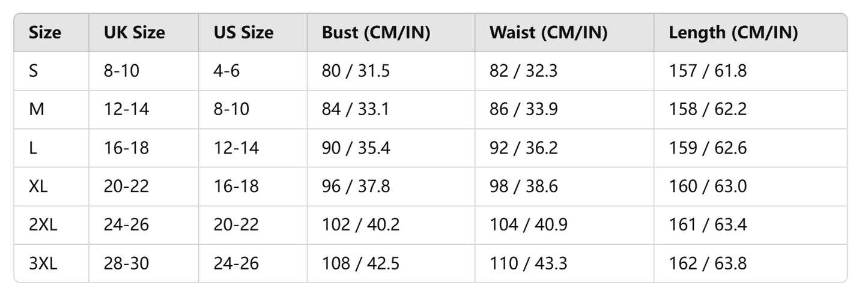
Task: Click the US Size column header
Action: (243, 33)
